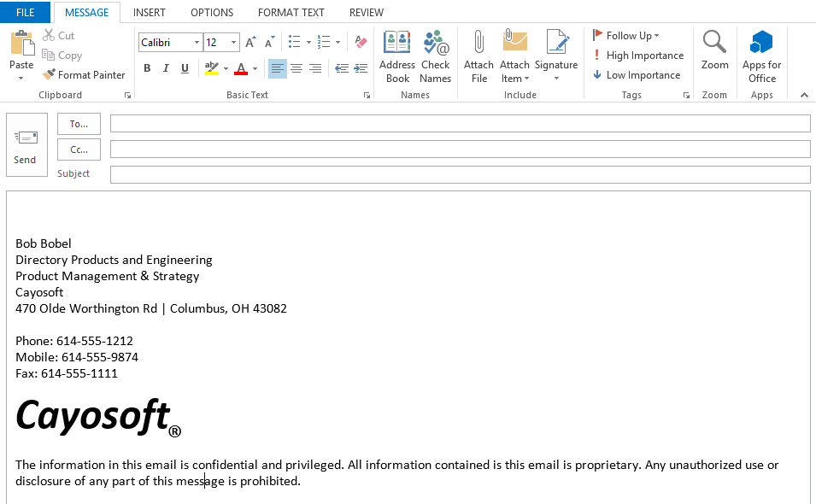
Task: Open highlight color options arrow
Action: [x=226, y=68]
